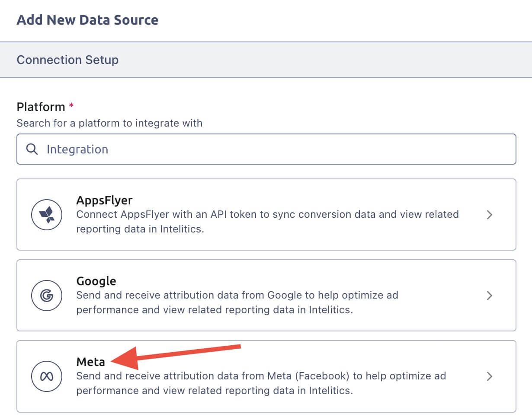Click the Meta (Facebook) description text

pyautogui.click(x=261, y=383)
